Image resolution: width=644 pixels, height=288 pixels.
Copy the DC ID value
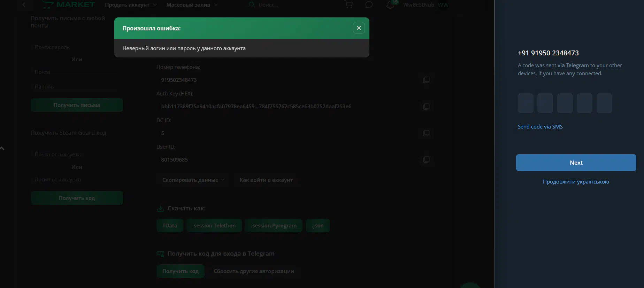[x=426, y=133]
